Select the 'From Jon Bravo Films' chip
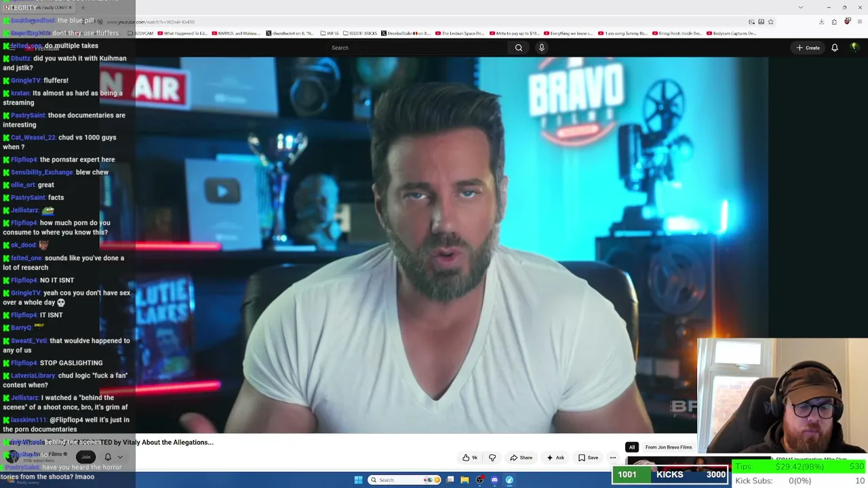Screen dimensions: 868x488 [669, 447]
